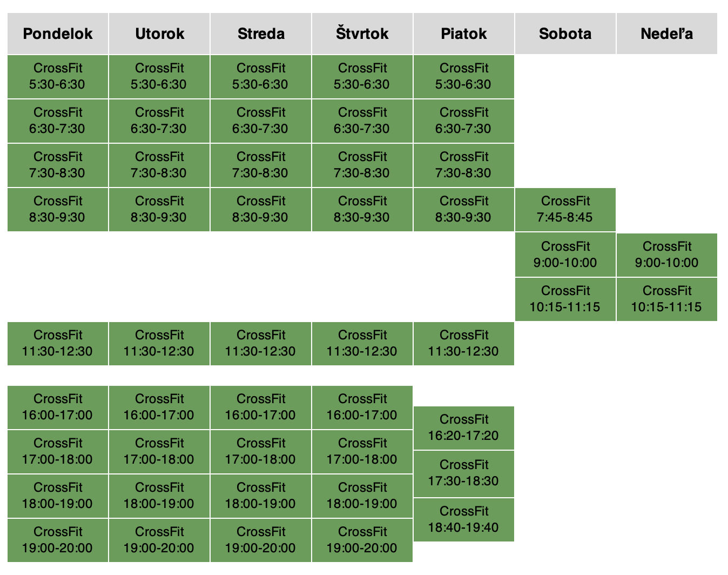Choose Saturday CrossFit 10:15-11:15 slot
Viewport: 728px width, 575px height.
565,299
